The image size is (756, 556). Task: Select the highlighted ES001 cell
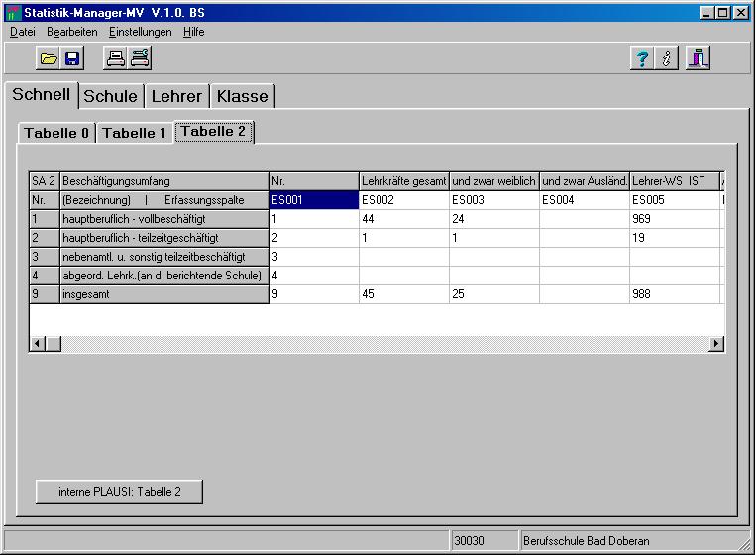pyautogui.click(x=313, y=200)
